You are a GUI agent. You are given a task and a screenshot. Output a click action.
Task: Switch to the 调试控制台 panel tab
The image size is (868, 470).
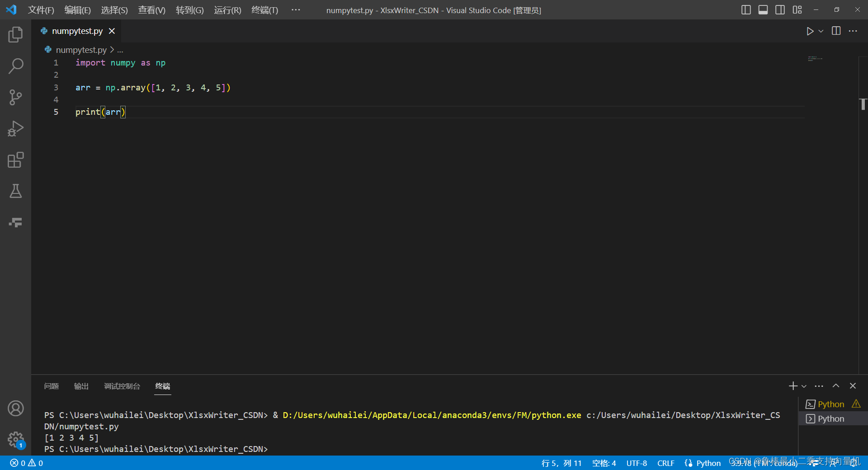(x=122, y=386)
